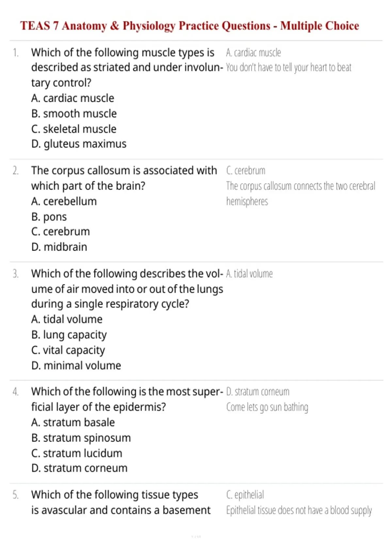Select option C. vital capacity

coord(68,350)
